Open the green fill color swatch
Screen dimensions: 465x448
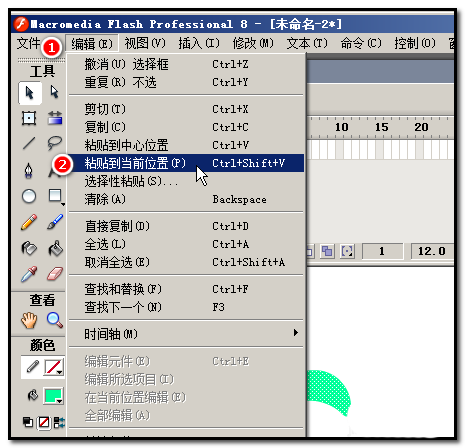pos(53,396)
